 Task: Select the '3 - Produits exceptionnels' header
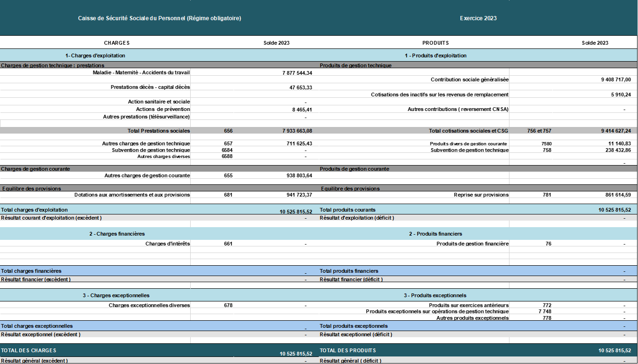tap(435, 295)
